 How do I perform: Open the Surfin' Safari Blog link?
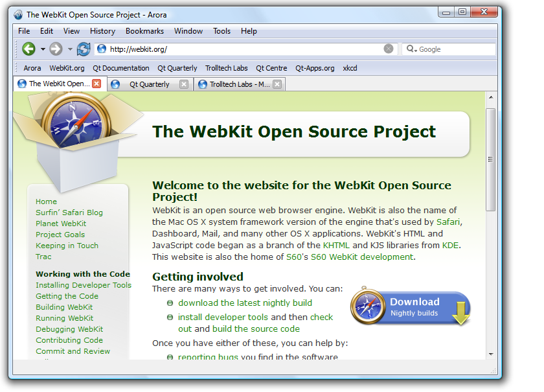[69, 213]
